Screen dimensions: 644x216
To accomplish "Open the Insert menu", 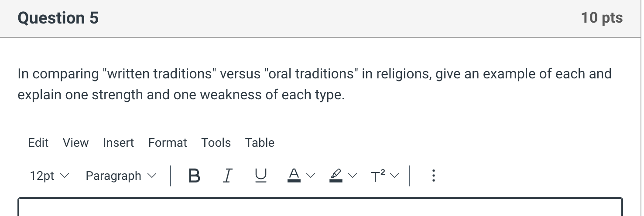I will click(x=118, y=143).
